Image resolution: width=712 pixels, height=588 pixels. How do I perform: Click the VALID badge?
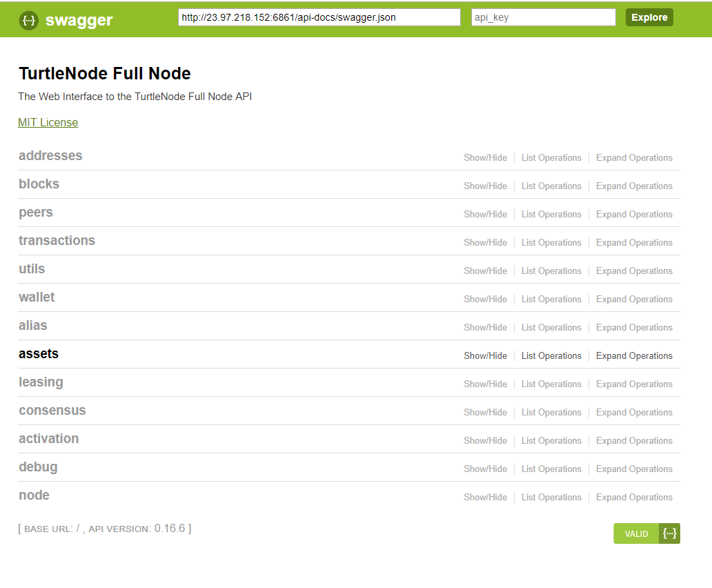636,533
